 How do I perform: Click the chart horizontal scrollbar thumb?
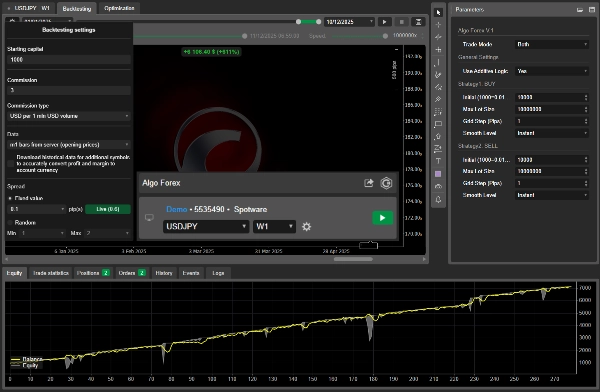[353, 259]
